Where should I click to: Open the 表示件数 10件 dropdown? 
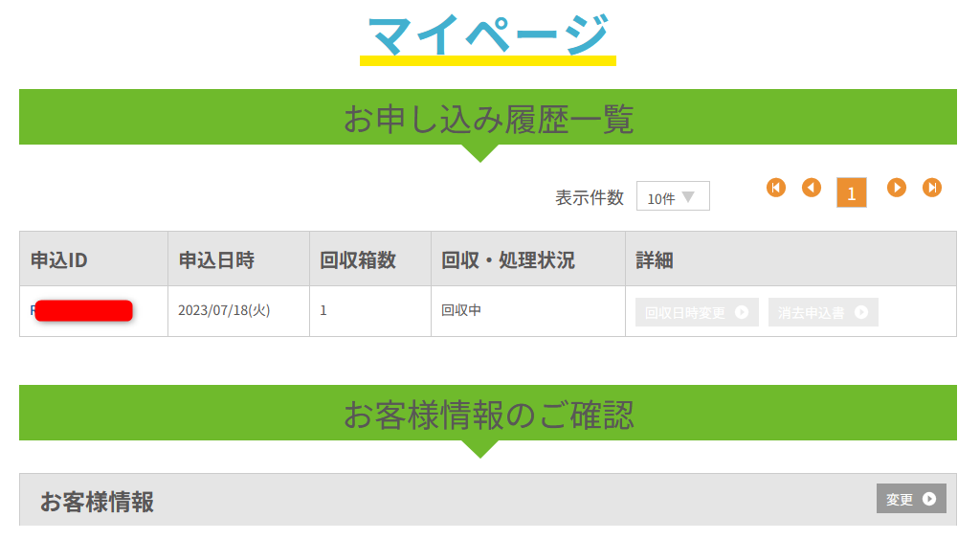673,196
